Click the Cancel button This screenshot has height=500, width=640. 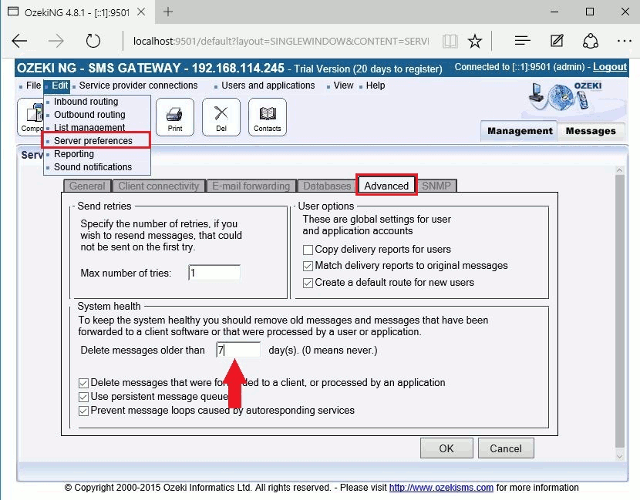tap(506, 449)
